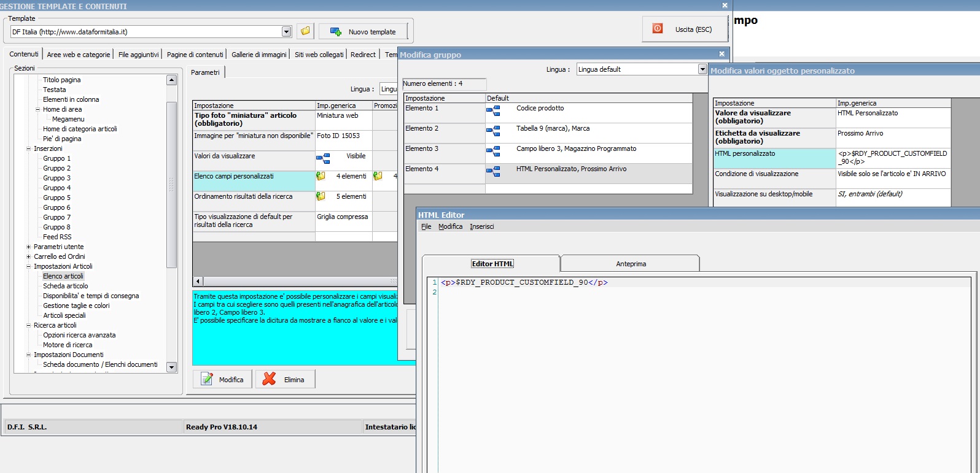Click the Elemento 4 HTML Personalizzato tree icon
980x473 pixels.
coord(493,172)
